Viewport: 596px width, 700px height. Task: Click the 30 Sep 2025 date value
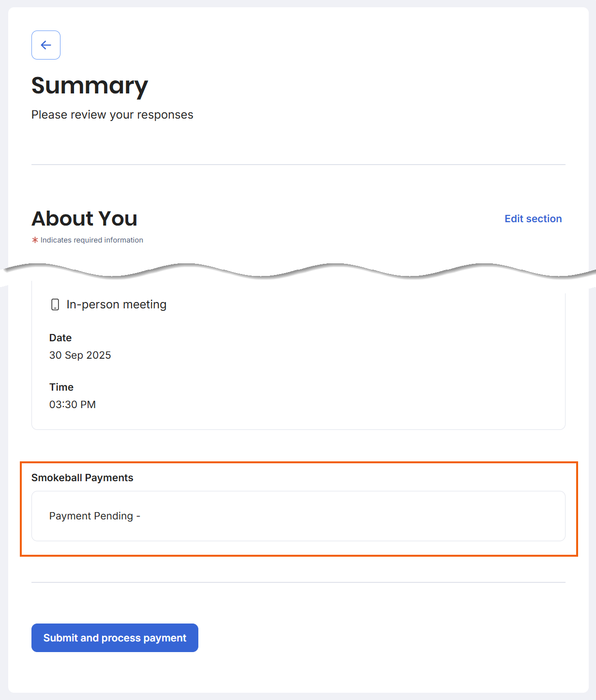click(x=80, y=355)
